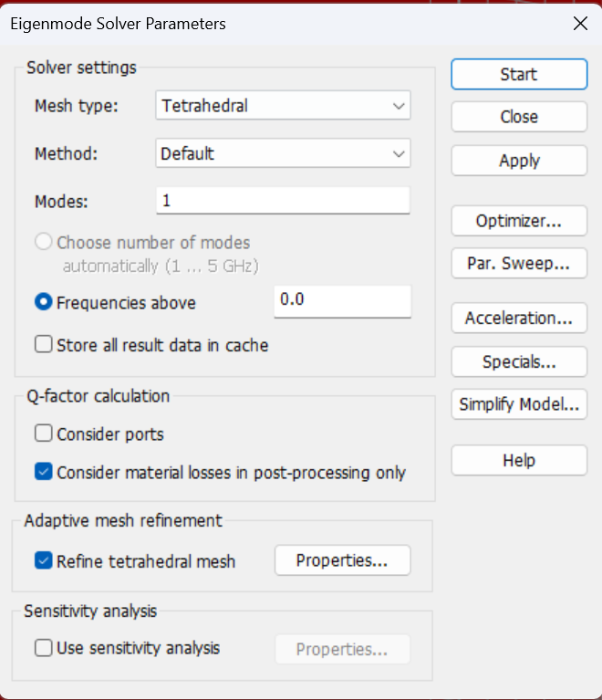Focus the Modes input field
602x700 pixels.
[x=283, y=201]
